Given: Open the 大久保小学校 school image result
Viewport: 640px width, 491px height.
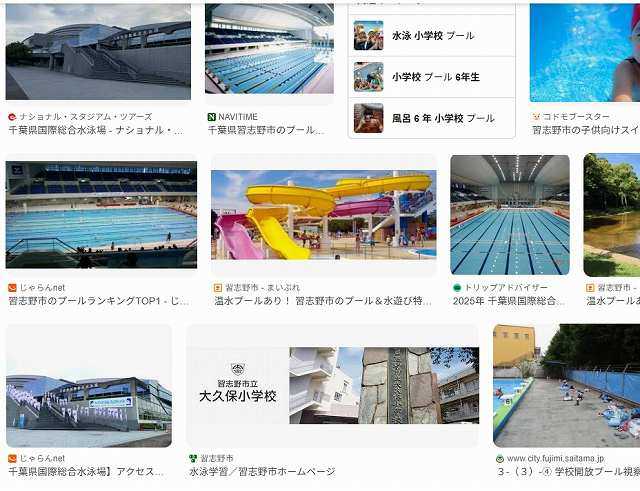Looking at the screenshot, I should [332, 385].
